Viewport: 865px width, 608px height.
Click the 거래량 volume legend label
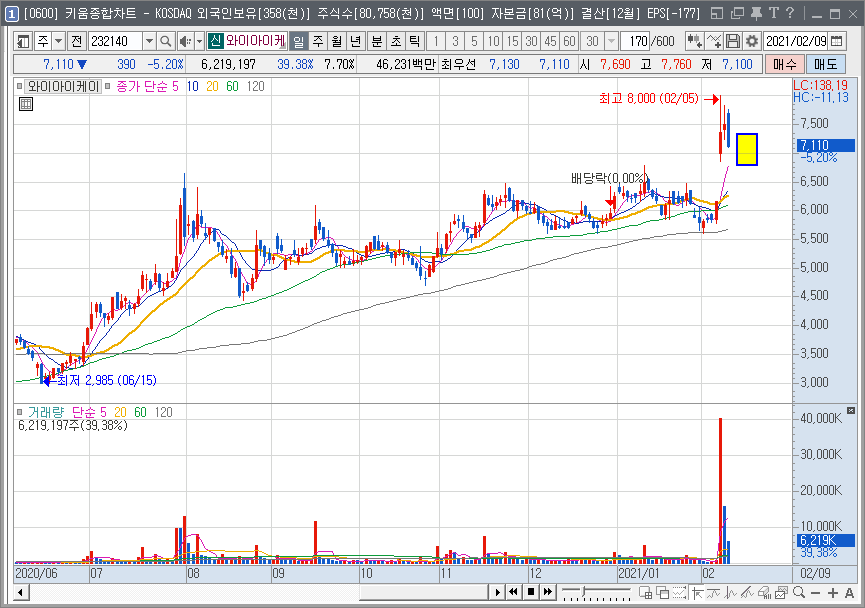tap(46, 412)
